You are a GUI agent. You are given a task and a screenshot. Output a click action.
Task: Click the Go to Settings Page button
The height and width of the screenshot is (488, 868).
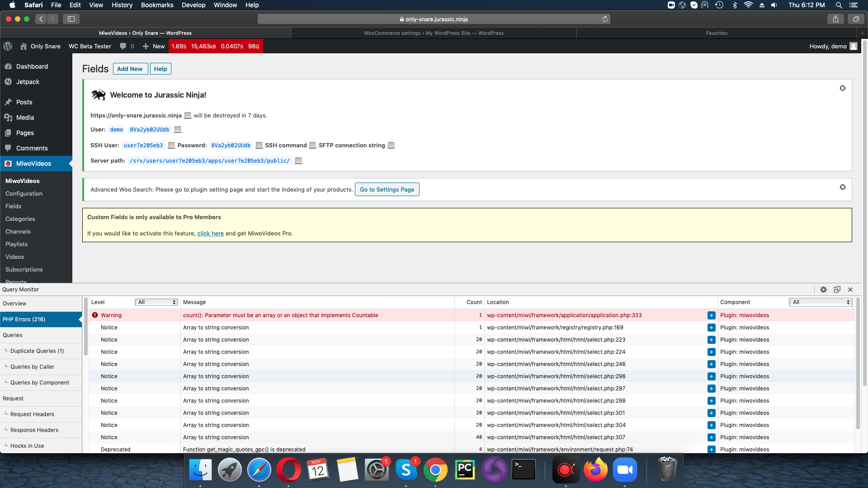pyautogui.click(x=387, y=189)
